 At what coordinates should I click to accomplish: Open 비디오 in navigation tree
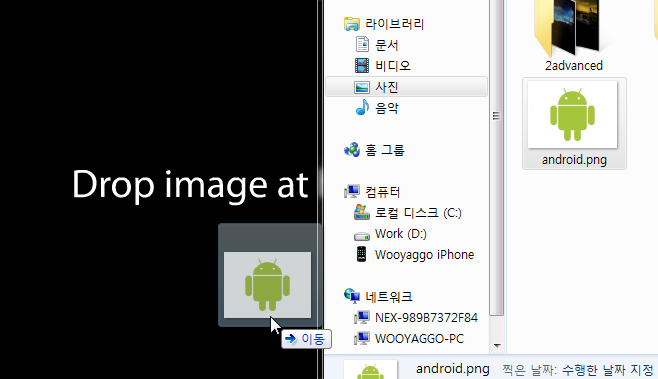(x=393, y=66)
